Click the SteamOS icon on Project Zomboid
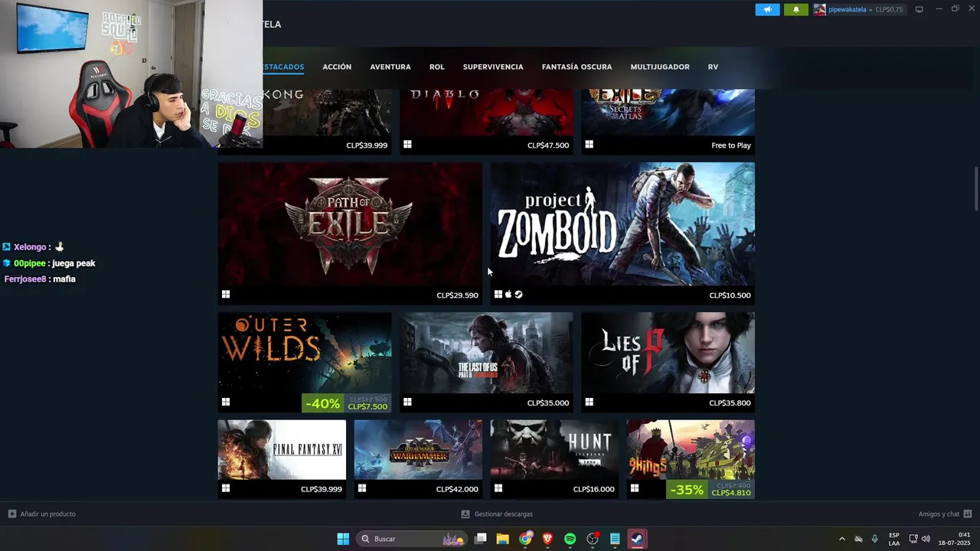The height and width of the screenshot is (551, 980). (x=518, y=295)
